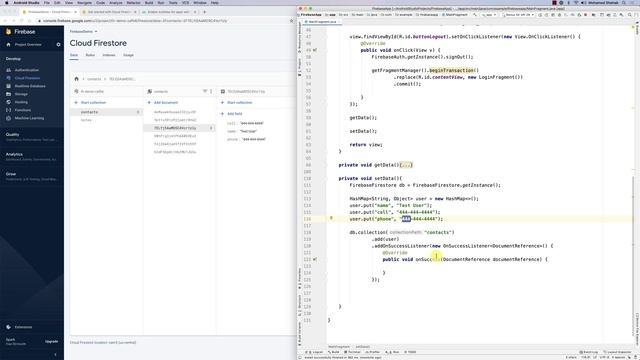Screen dimensions: 640x360
Task: Switch to the Rules tab in Firestore
Action: coord(90,55)
